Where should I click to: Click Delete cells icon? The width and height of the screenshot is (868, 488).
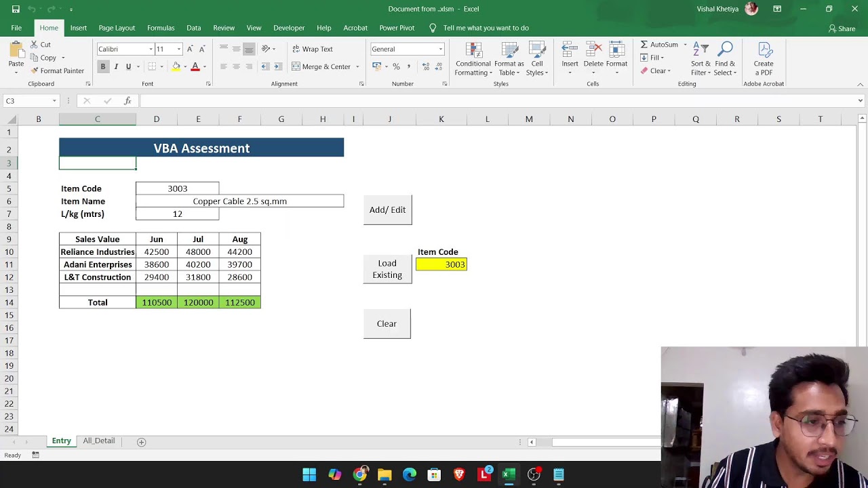coord(593,50)
